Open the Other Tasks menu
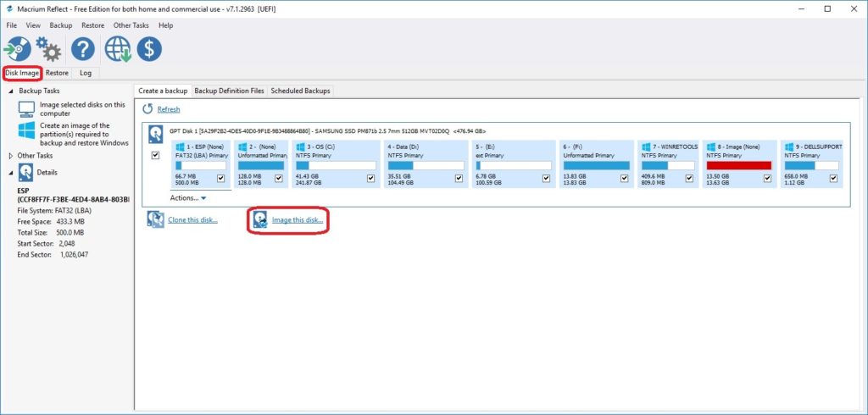The height and width of the screenshot is (415, 868). click(x=131, y=25)
